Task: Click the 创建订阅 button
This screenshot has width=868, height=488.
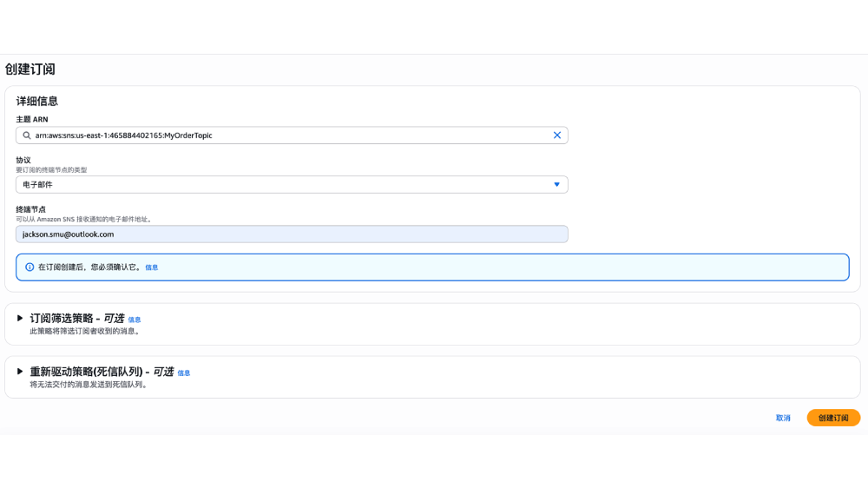Action: coord(833,418)
